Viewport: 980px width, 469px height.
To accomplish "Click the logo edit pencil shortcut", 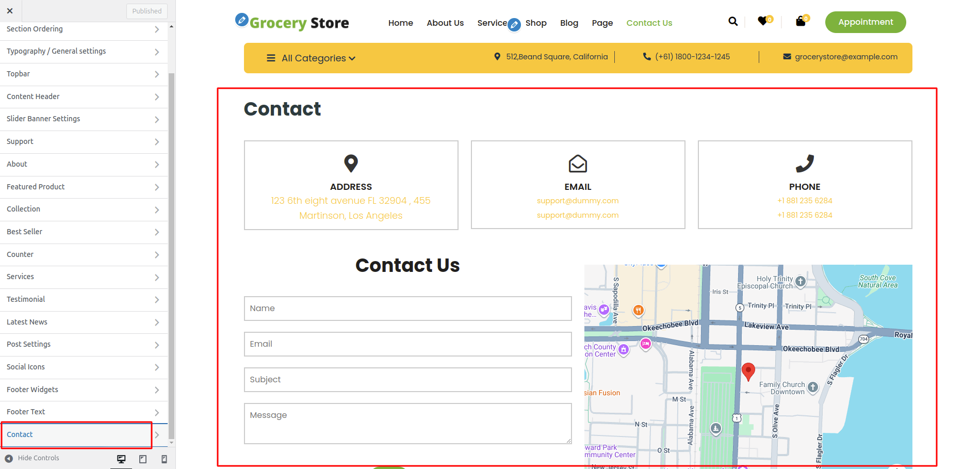I will (x=241, y=20).
